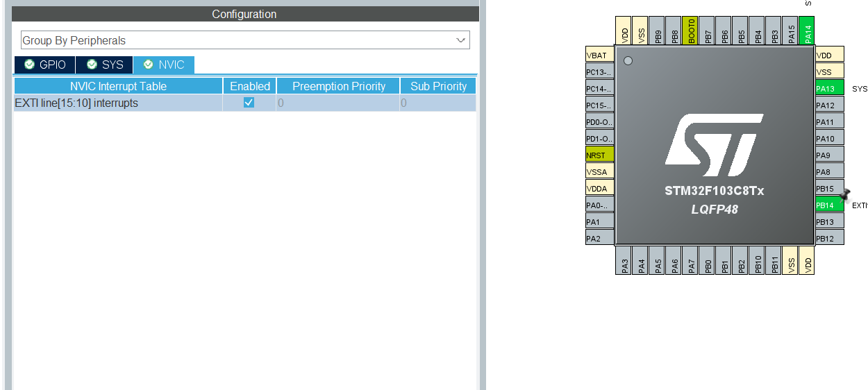The image size is (868, 390).
Task: Click the PA3 pin on bottom edge
Action: 623,260
